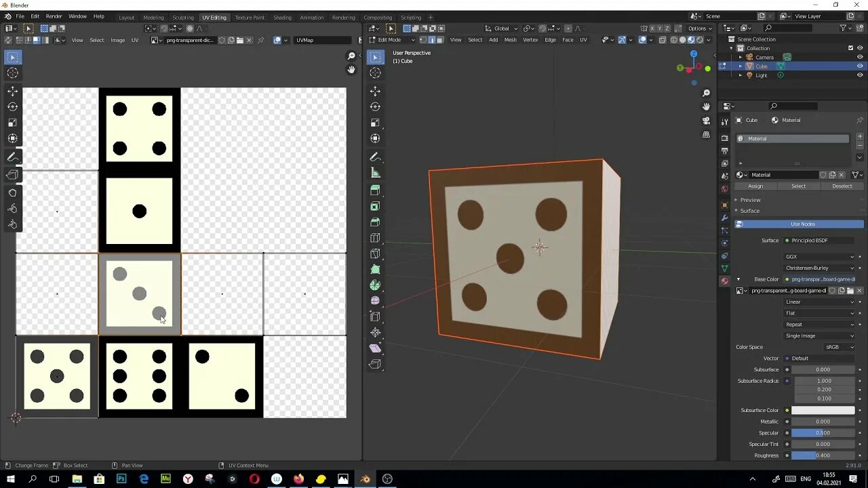Toggle visibility of the Light object
868x488 pixels.
click(860, 75)
